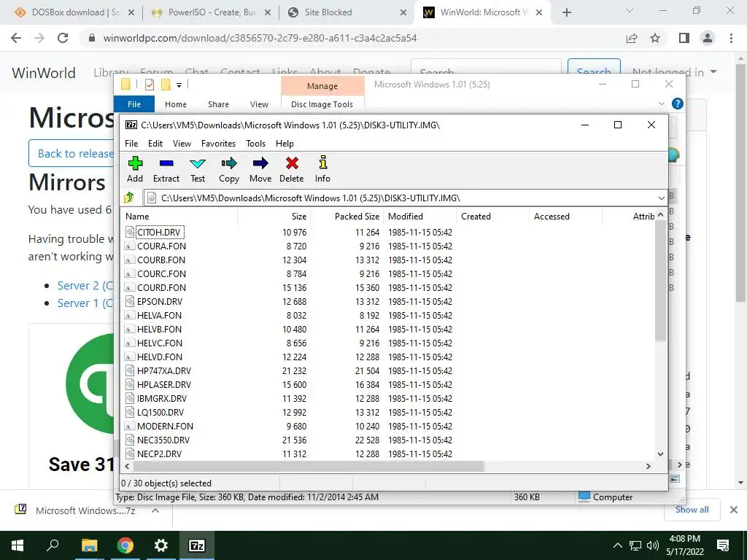Select the Disc Image Tools ribbon tab

point(322,104)
